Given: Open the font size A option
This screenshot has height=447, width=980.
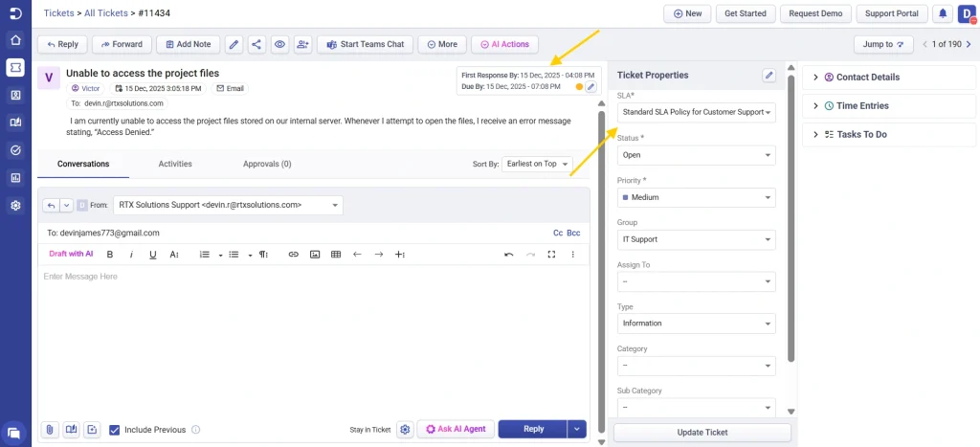Looking at the screenshot, I should (x=174, y=255).
